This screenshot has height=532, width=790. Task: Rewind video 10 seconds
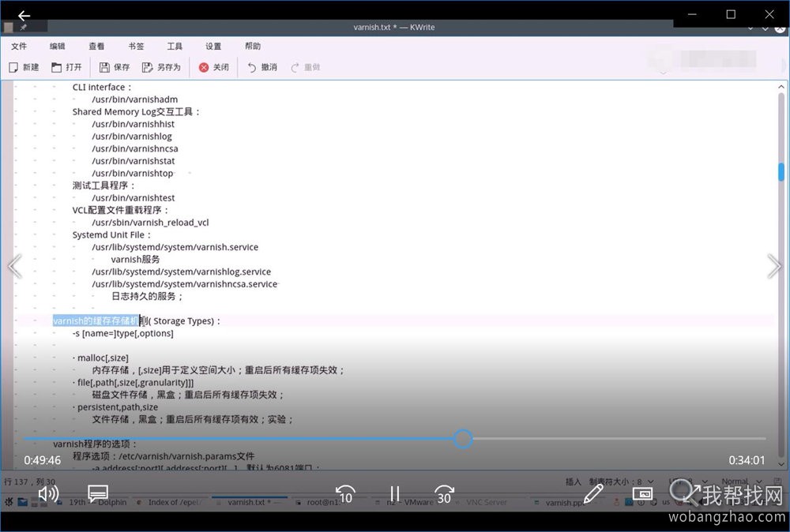(346, 494)
